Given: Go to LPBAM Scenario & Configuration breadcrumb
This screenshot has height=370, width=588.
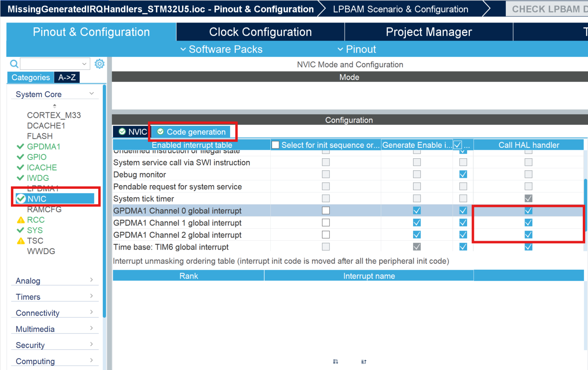Looking at the screenshot, I should pyautogui.click(x=401, y=8).
